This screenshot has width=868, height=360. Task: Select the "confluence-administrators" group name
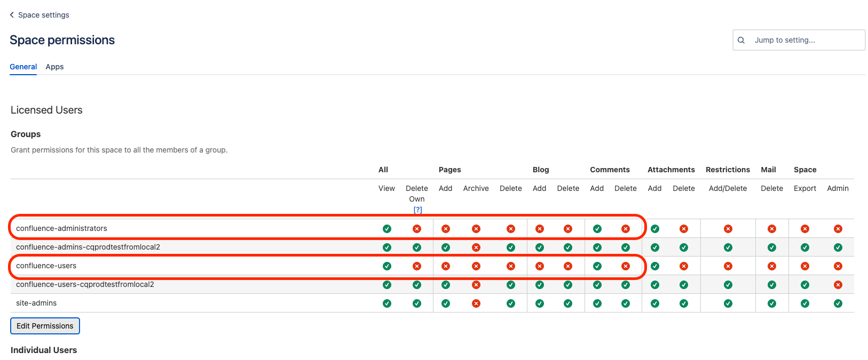[x=61, y=228]
